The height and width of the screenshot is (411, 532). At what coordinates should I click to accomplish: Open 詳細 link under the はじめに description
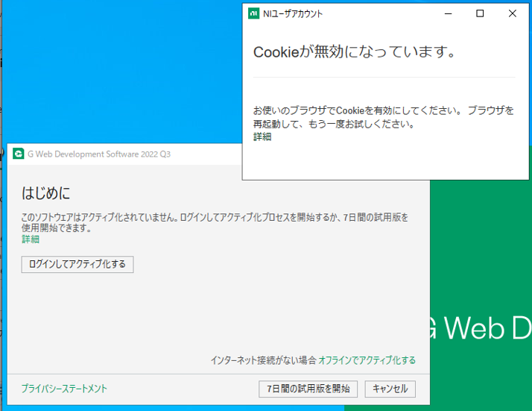[x=31, y=239]
